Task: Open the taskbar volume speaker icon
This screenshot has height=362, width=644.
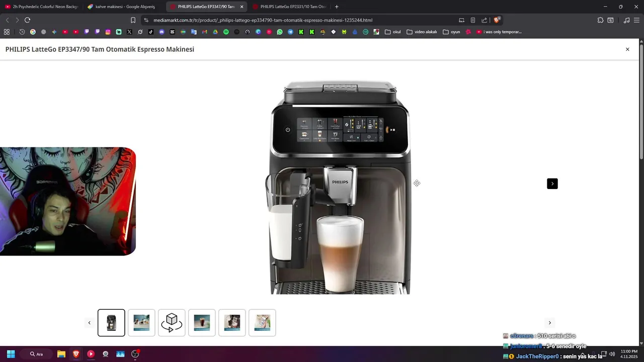Action: [x=612, y=354]
